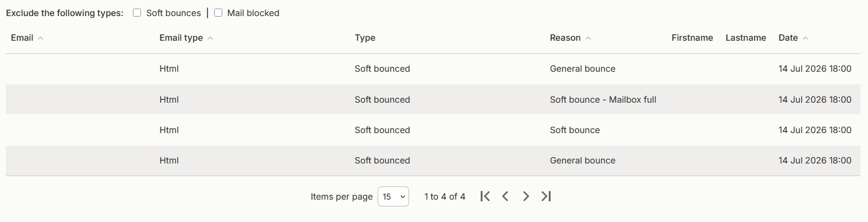868x222 pixels.
Task: Go to the first page of results
Action: click(485, 196)
